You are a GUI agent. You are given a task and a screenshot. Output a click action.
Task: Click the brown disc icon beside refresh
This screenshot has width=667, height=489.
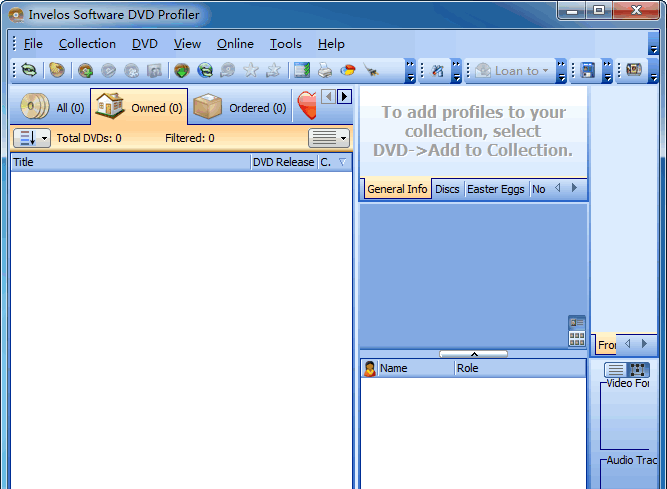tap(57, 70)
